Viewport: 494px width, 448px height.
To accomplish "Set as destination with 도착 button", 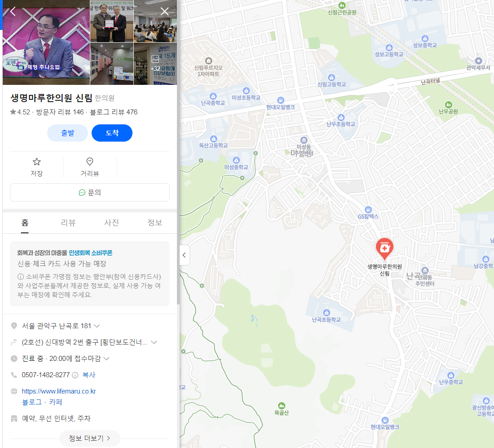I will [x=112, y=133].
